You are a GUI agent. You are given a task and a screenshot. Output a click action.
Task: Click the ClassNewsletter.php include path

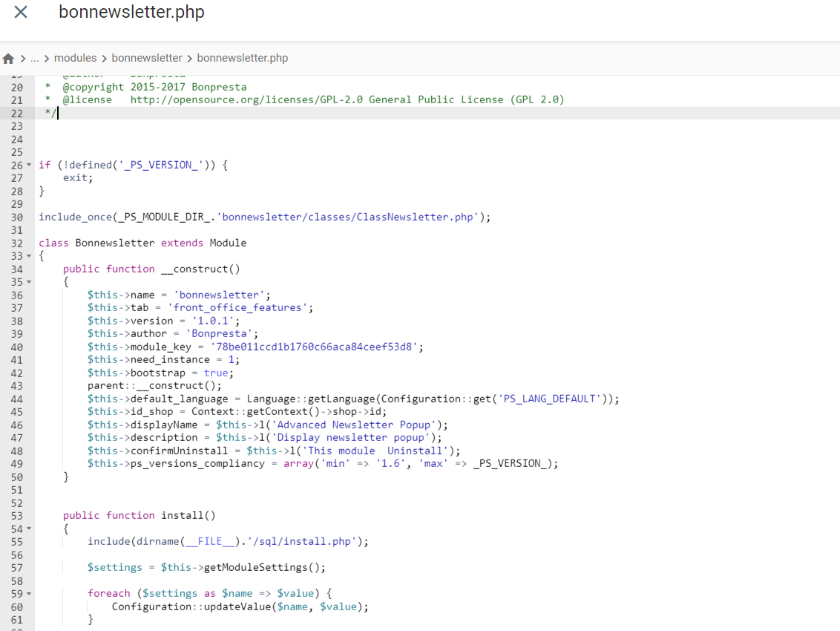pos(348,217)
